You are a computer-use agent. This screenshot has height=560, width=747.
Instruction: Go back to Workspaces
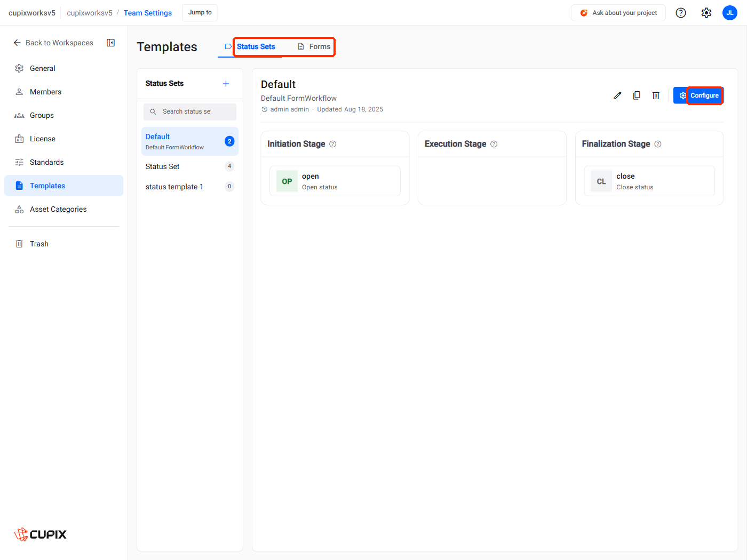pyautogui.click(x=53, y=43)
